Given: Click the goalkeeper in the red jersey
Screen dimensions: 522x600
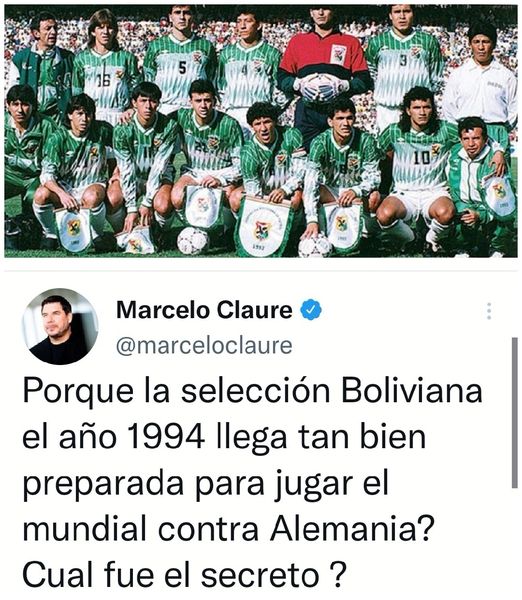Looking at the screenshot, I should pos(323,73).
